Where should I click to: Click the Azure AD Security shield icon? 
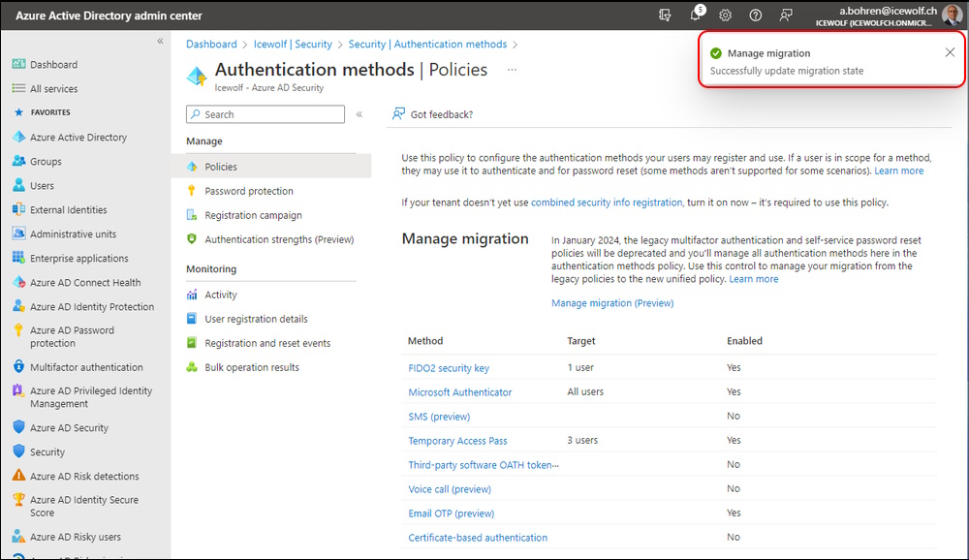click(18, 427)
